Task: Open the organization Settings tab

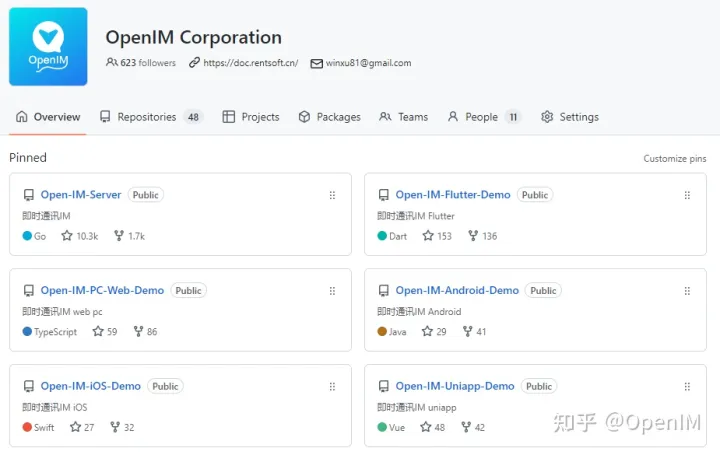Action: 570,117
